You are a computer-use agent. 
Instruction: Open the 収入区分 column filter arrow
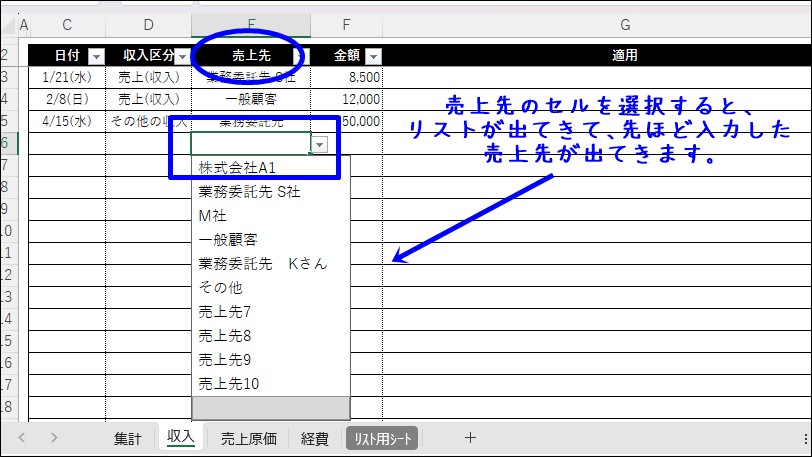183,56
